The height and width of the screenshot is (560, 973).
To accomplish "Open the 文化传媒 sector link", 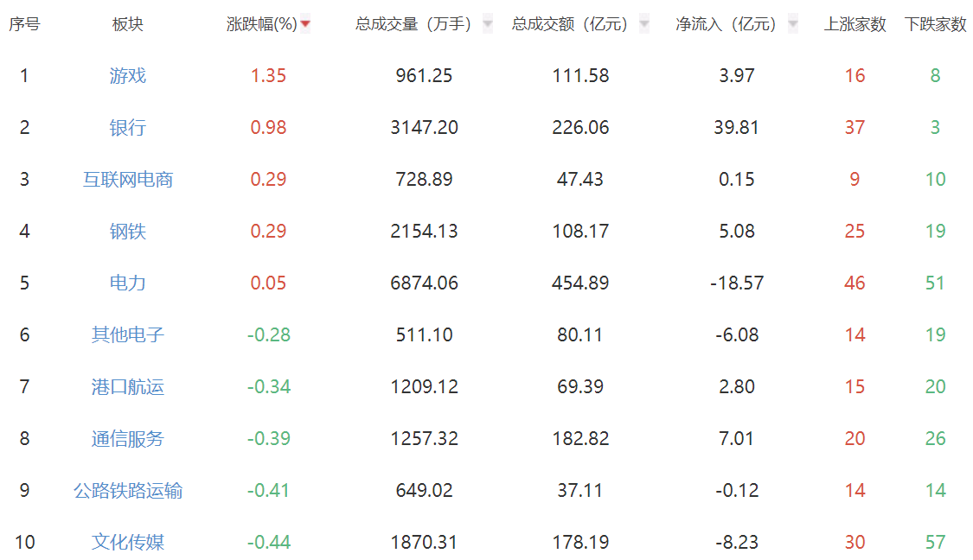I will pos(128,543).
